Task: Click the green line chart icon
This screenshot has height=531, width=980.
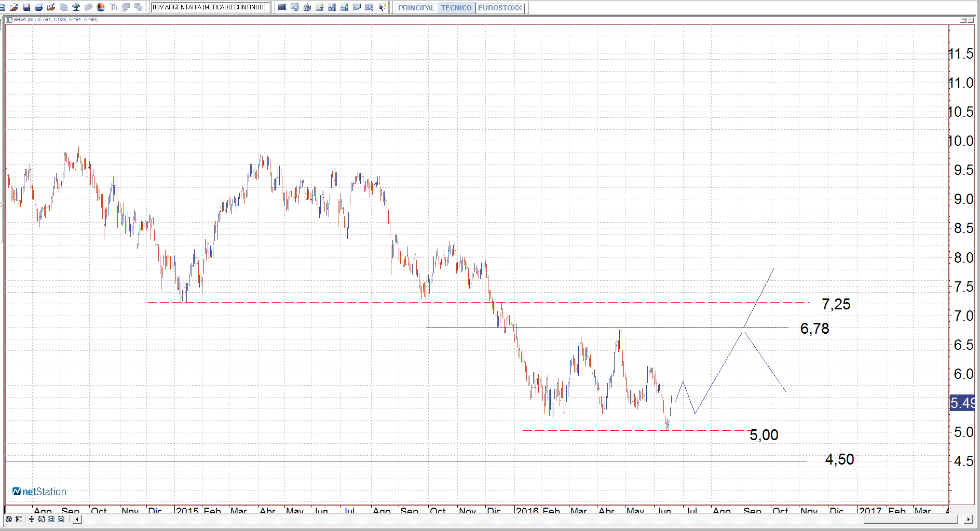Action: pyautogui.click(x=345, y=7)
